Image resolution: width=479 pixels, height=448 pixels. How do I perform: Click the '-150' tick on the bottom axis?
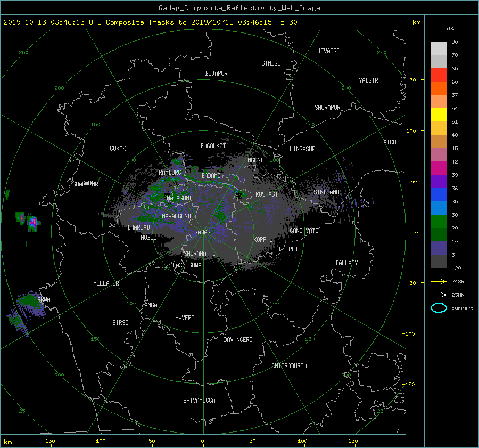point(48,441)
